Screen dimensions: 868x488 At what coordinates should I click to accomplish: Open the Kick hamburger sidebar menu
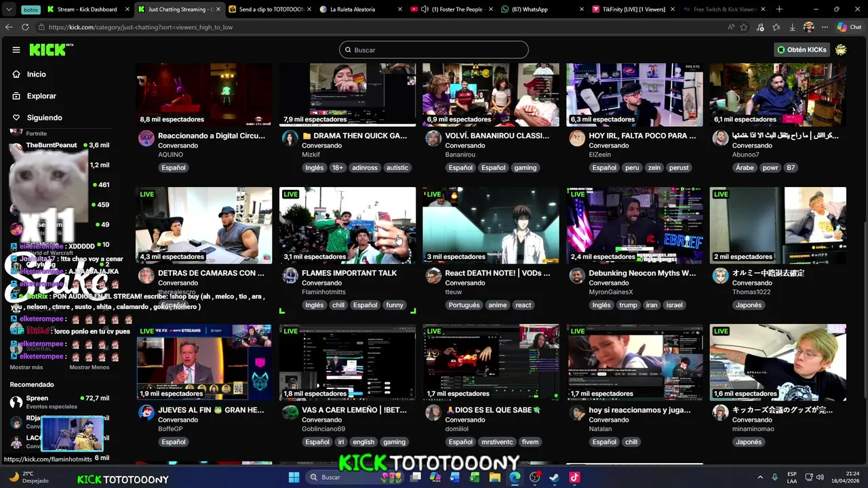[16, 49]
